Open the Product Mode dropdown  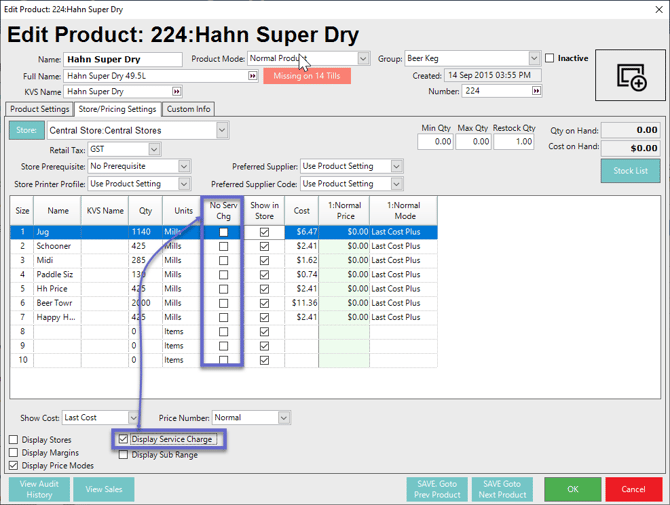click(363, 59)
